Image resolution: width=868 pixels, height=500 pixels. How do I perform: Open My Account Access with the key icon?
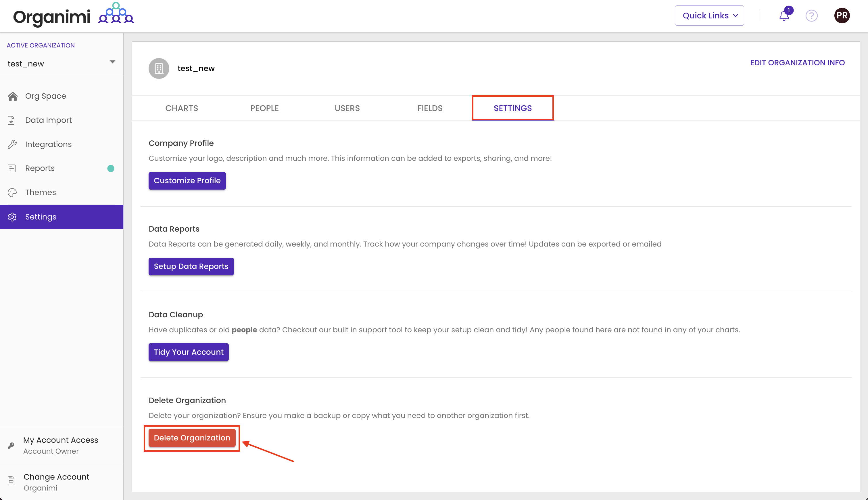pos(11,445)
